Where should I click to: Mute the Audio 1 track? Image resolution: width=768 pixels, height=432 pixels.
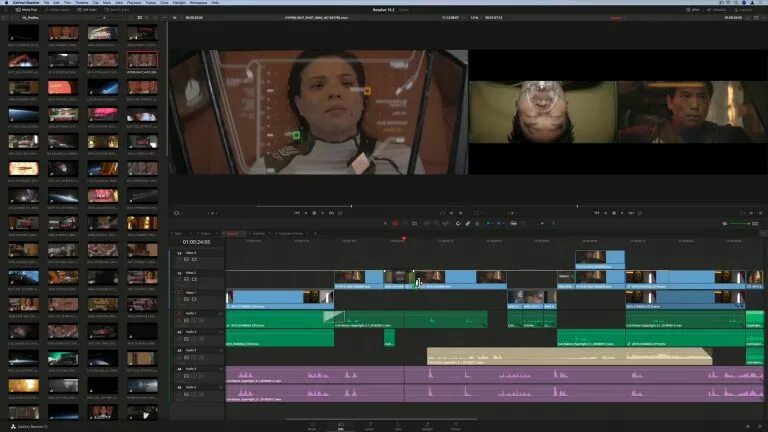coord(201,320)
